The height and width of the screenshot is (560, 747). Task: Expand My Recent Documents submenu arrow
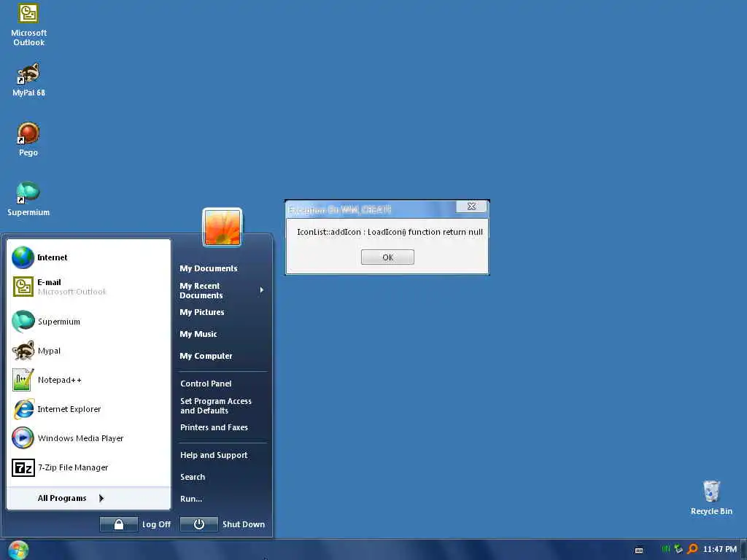click(x=262, y=290)
